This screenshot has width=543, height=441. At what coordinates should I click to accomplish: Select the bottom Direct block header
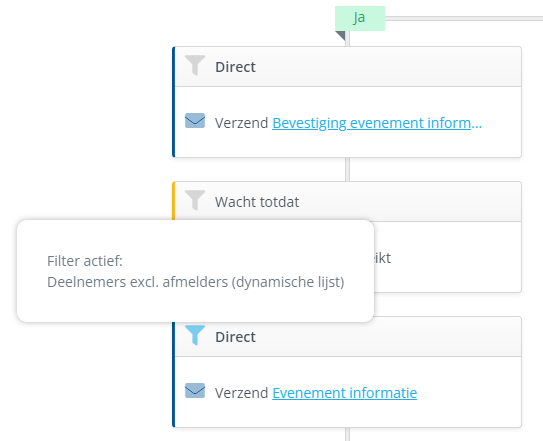[348, 337]
